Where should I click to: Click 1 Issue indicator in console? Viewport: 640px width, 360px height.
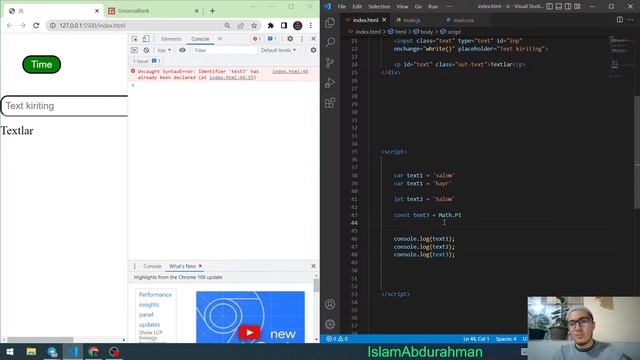(x=146, y=61)
